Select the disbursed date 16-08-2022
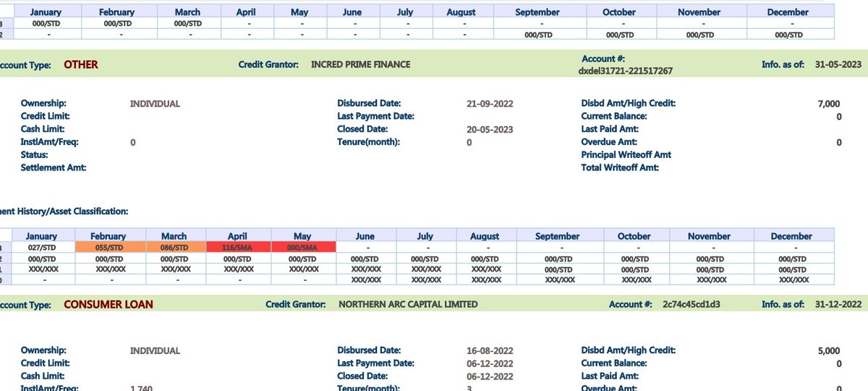868x391 pixels. pyautogui.click(x=490, y=350)
